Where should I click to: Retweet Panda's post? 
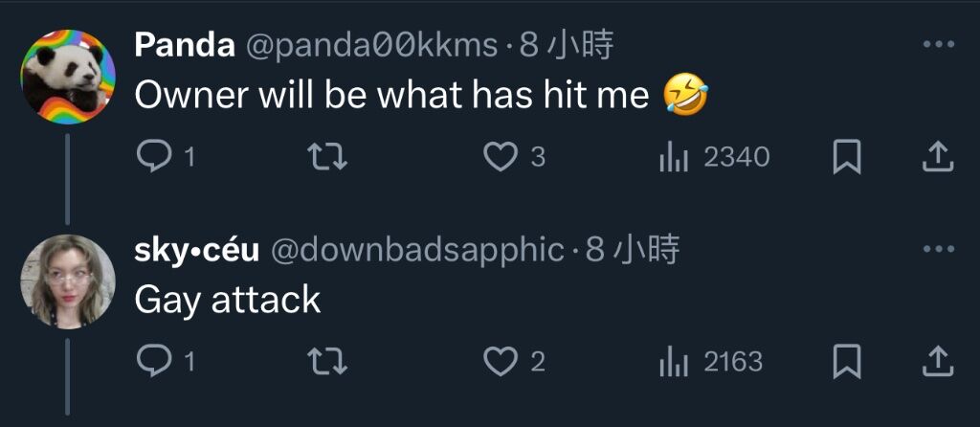tap(328, 156)
